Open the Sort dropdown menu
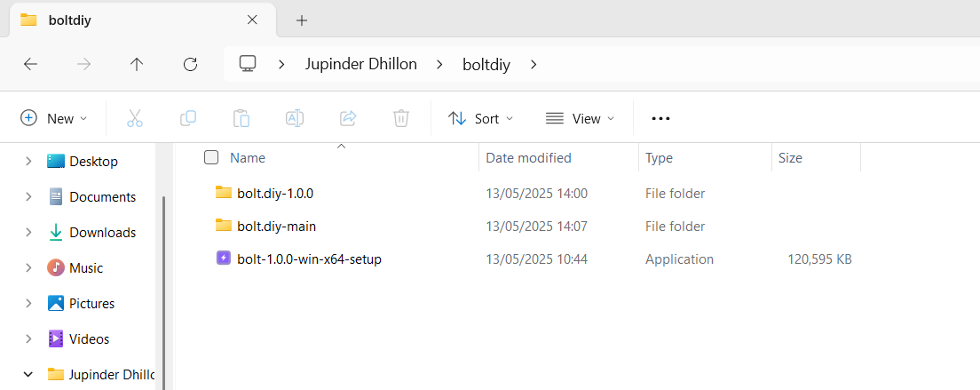This screenshot has width=980, height=390. tap(480, 118)
